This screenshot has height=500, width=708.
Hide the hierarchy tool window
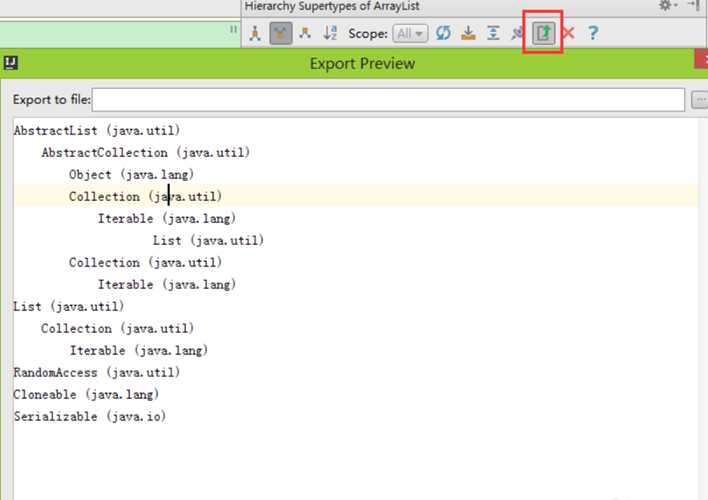pos(694,5)
